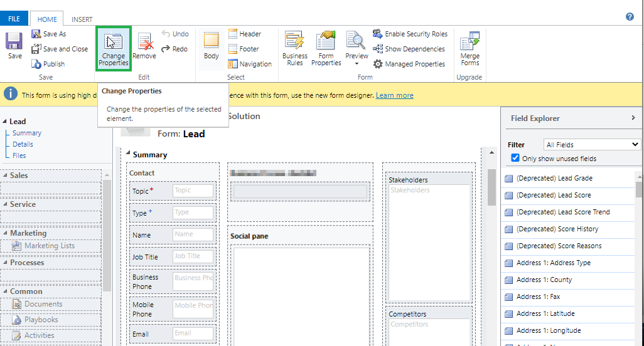The height and width of the screenshot is (346, 644).
Task: Expand the Preview dropdown arrow
Action: [357, 64]
